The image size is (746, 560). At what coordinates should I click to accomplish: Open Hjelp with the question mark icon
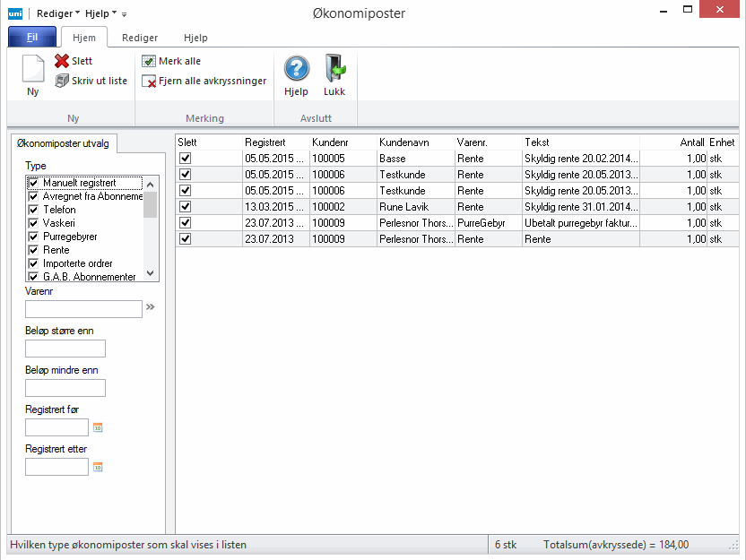coord(296,69)
